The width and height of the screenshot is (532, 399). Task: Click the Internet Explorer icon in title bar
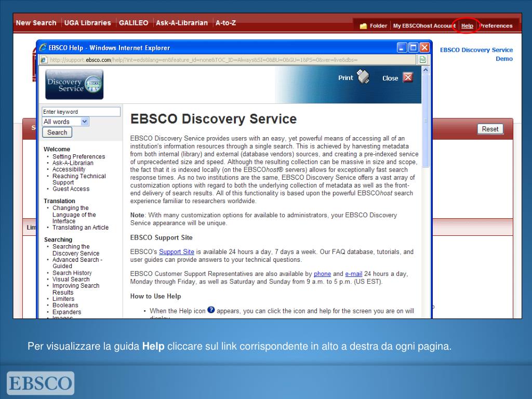(43, 47)
